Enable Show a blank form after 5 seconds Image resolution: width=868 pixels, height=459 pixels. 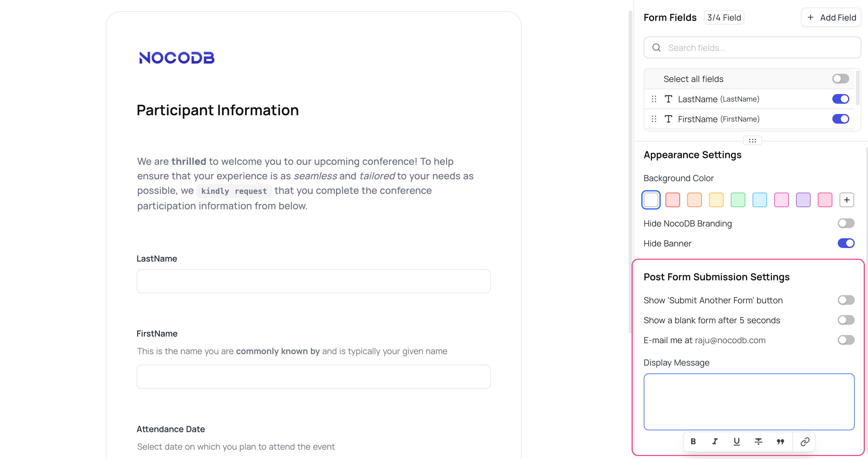click(846, 320)
